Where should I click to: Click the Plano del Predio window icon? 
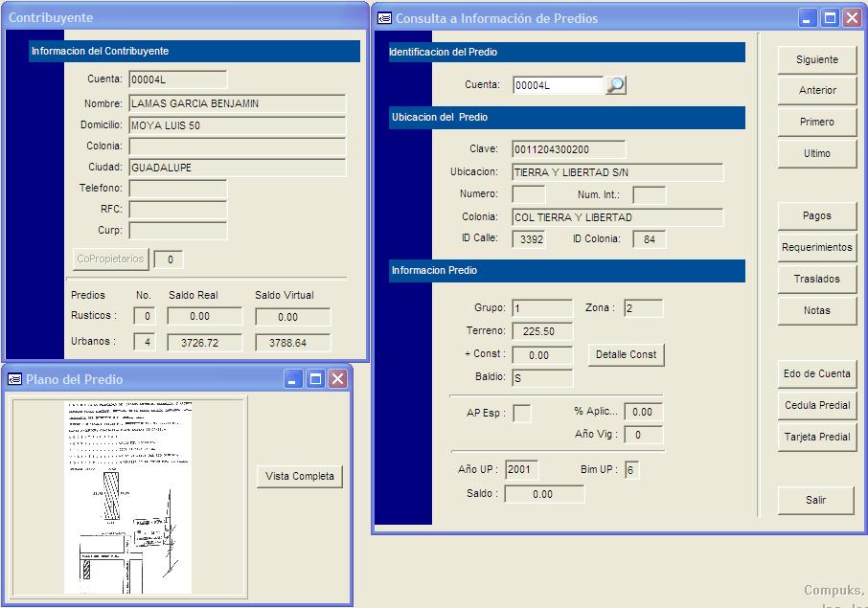point(14,379)
